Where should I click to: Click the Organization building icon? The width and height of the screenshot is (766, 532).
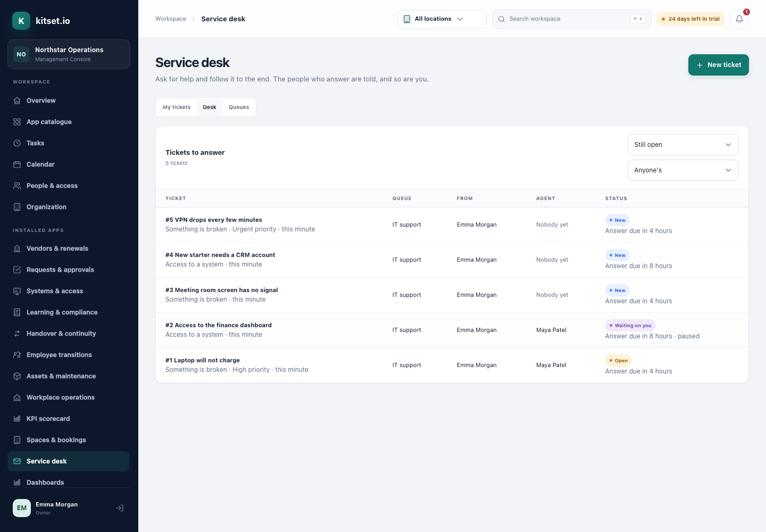(x=17, y=207)
